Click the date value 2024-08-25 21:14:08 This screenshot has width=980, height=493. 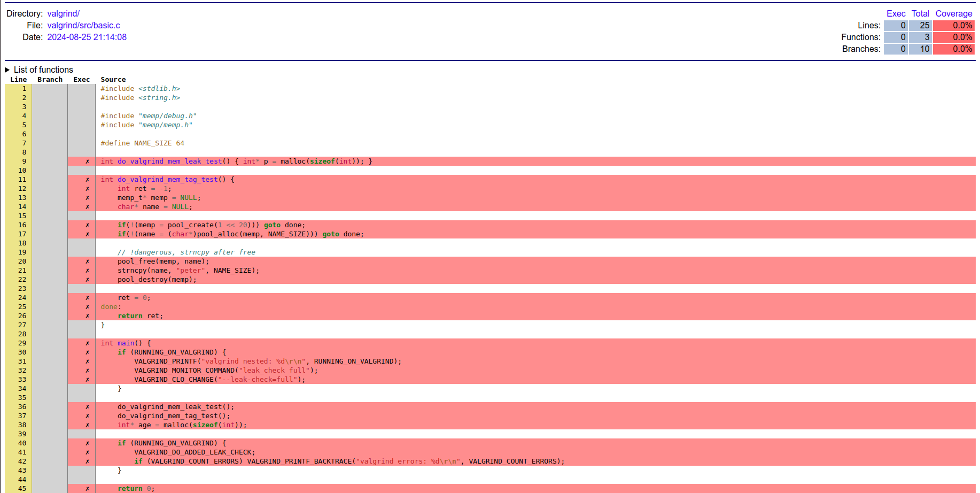click(x=87, y=37)
